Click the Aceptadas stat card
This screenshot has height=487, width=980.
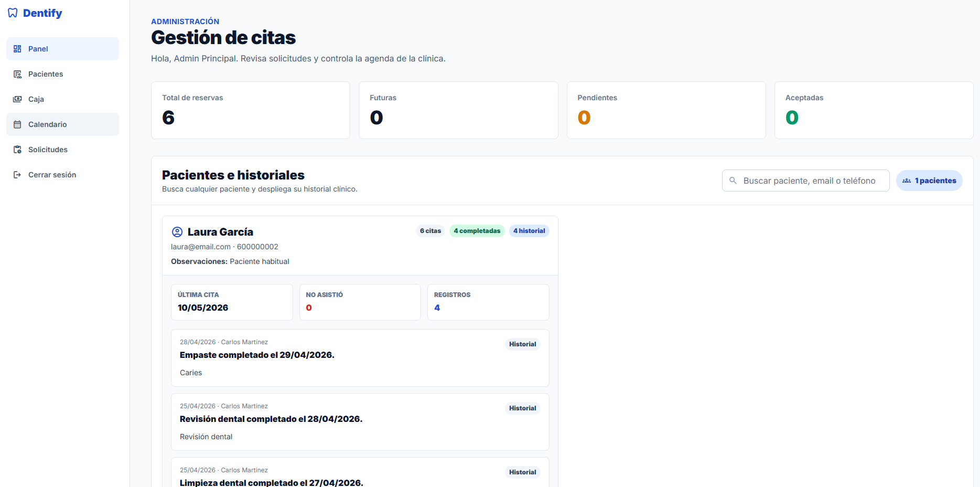874,110
